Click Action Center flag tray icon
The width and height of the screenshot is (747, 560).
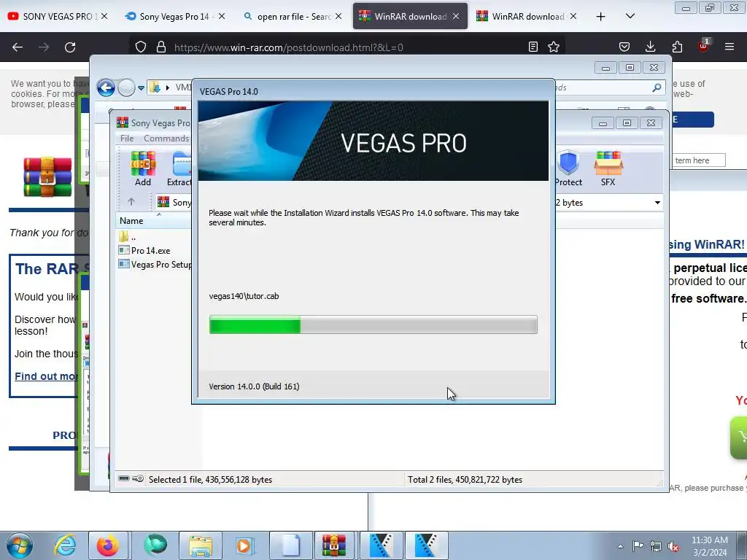click(x=638, y=546)
